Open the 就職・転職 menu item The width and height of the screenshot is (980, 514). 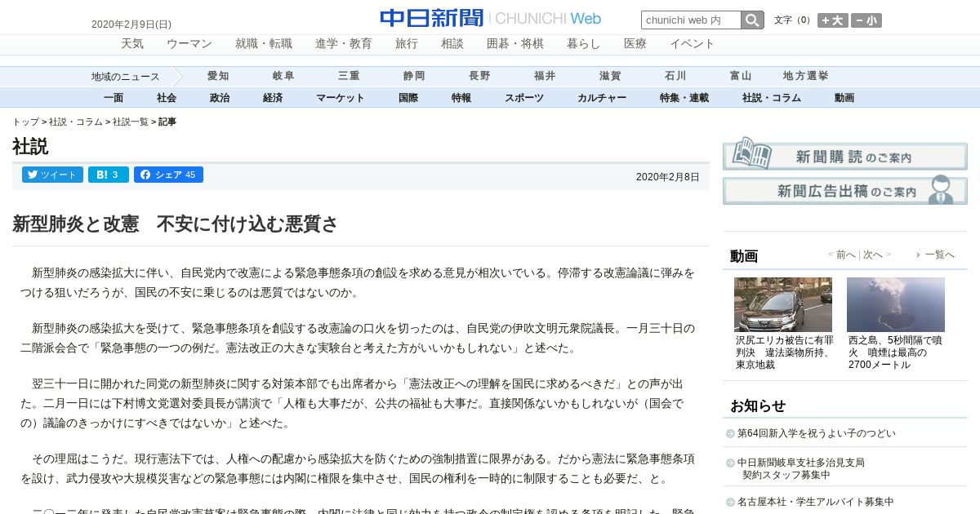pyautogui.click(x=264, y=44)
